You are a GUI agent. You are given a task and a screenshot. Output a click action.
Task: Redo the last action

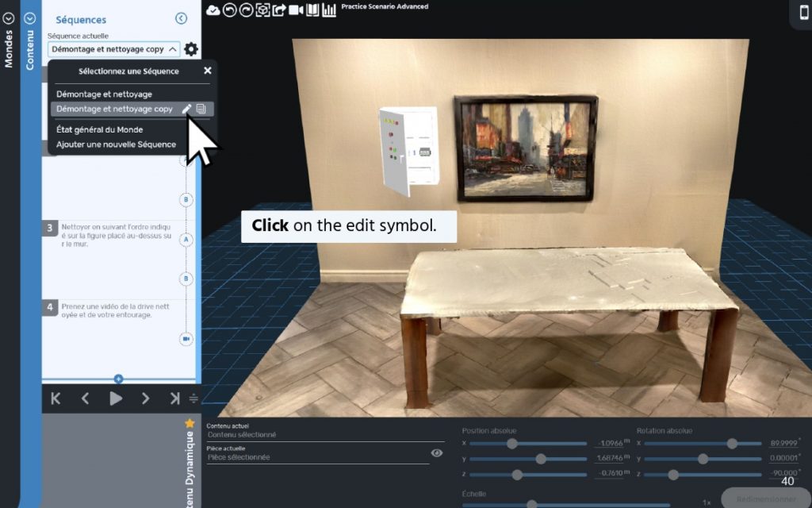click(x=246, y=10)
